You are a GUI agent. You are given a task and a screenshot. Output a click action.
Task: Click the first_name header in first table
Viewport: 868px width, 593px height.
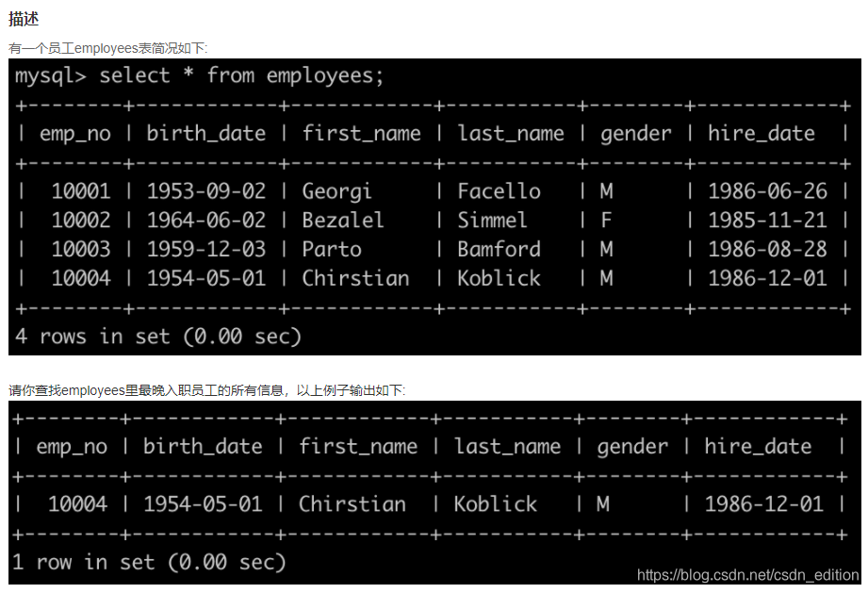[x=361, y=134]
